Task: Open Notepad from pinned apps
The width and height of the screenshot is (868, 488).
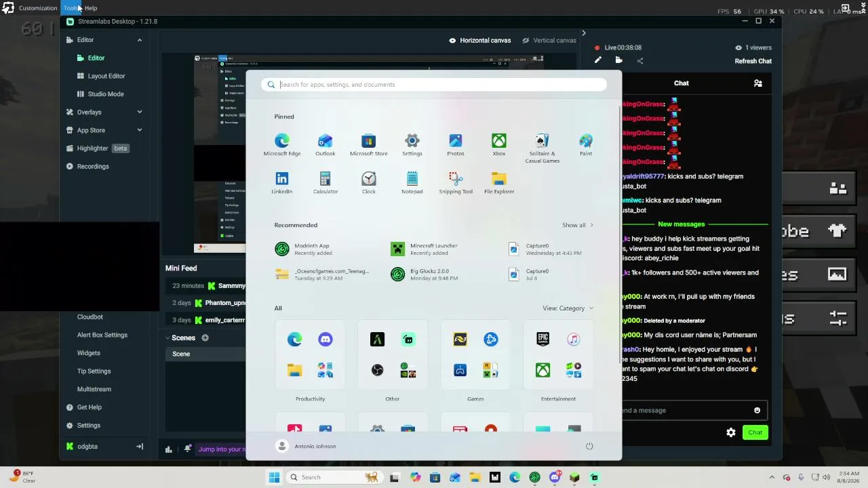Action: pyautogui.click(x=412, y=183)
